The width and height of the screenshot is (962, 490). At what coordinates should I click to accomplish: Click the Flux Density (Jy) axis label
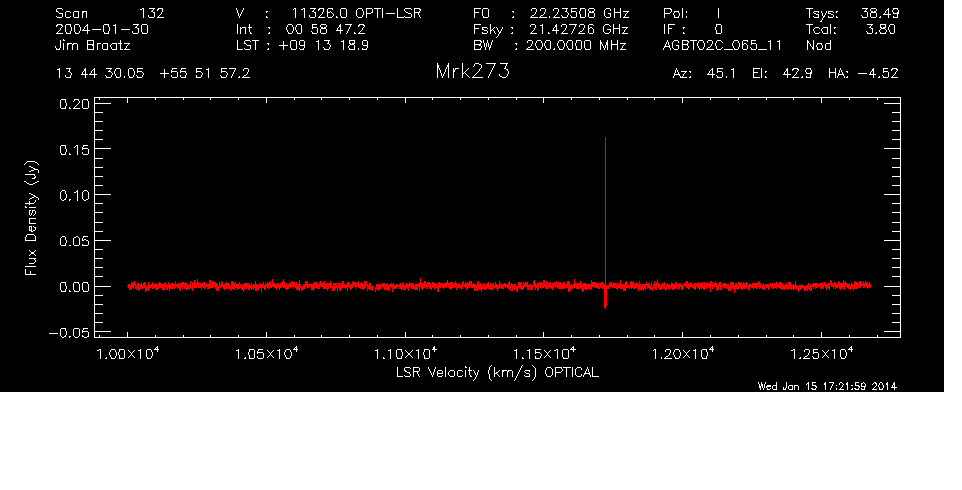click(31, 218)
